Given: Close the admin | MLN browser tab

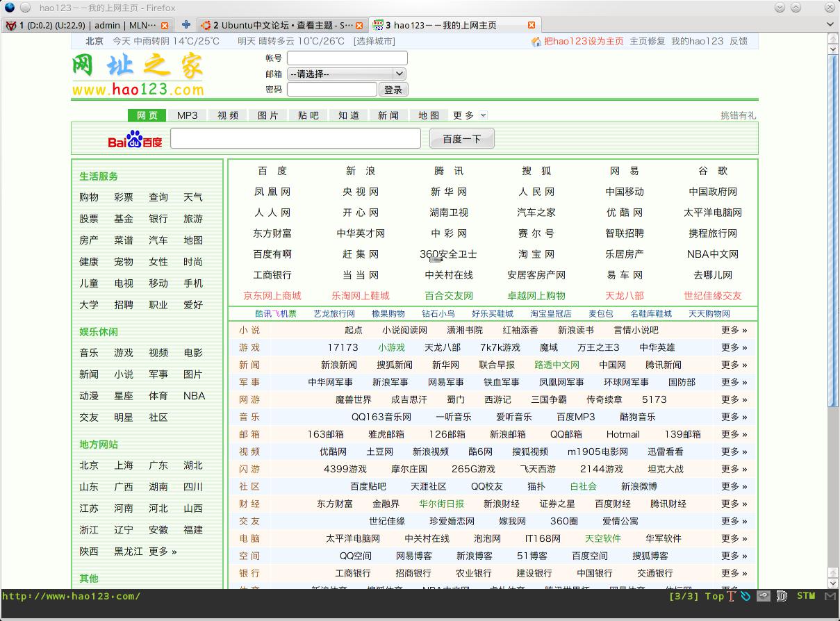Looking at the screenshot, I should [x=165, y=25].
